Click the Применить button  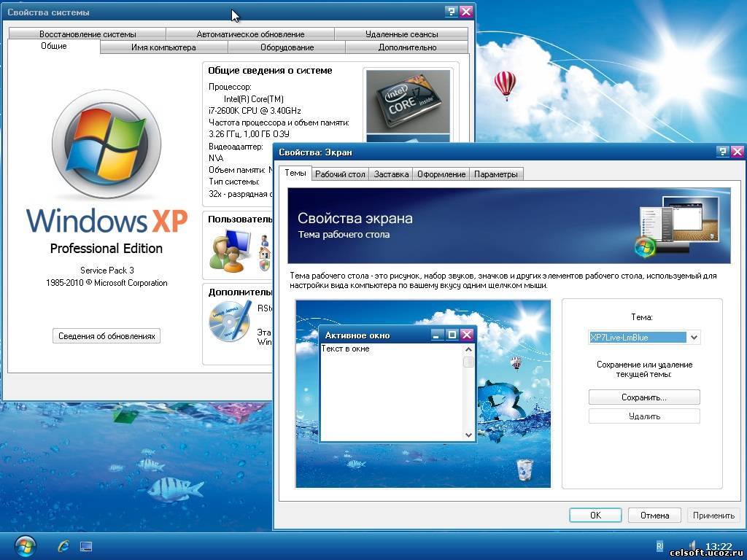(x=713, y=516)
